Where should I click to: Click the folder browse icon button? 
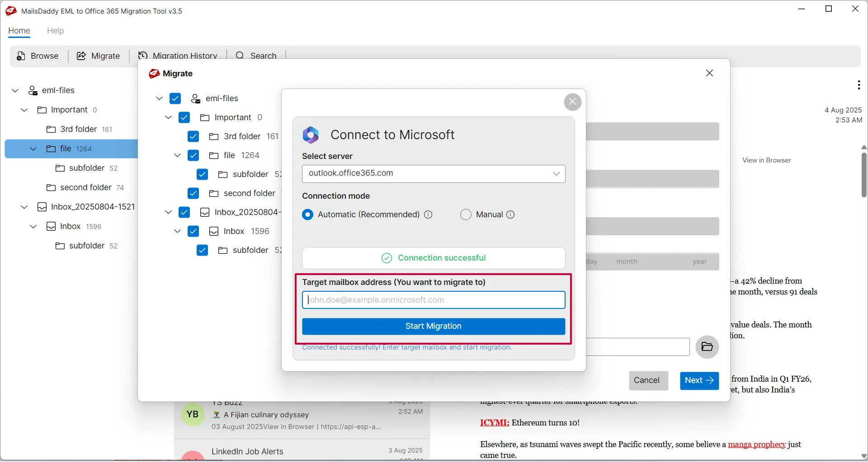[x=707, y=347]
